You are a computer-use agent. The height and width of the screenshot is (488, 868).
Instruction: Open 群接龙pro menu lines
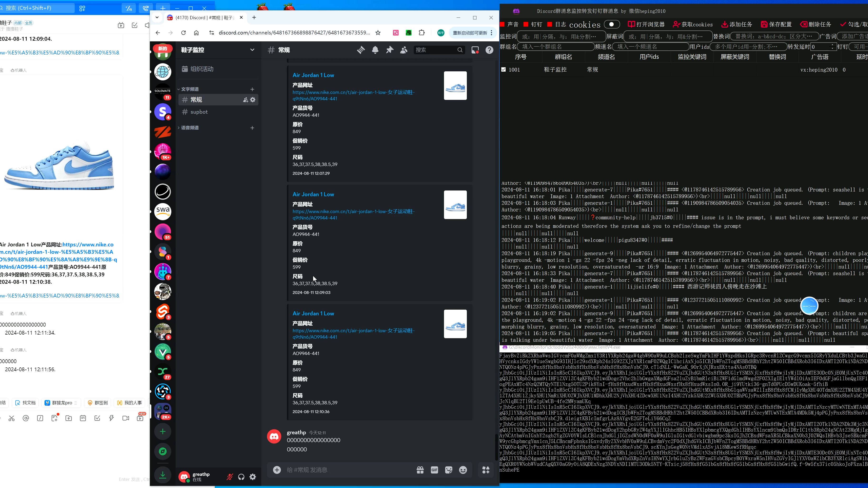[x=75, y=403]
